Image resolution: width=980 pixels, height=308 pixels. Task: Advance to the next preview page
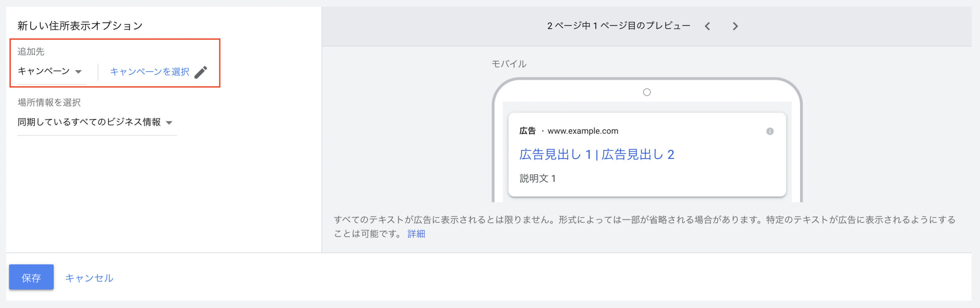[735, 26]
